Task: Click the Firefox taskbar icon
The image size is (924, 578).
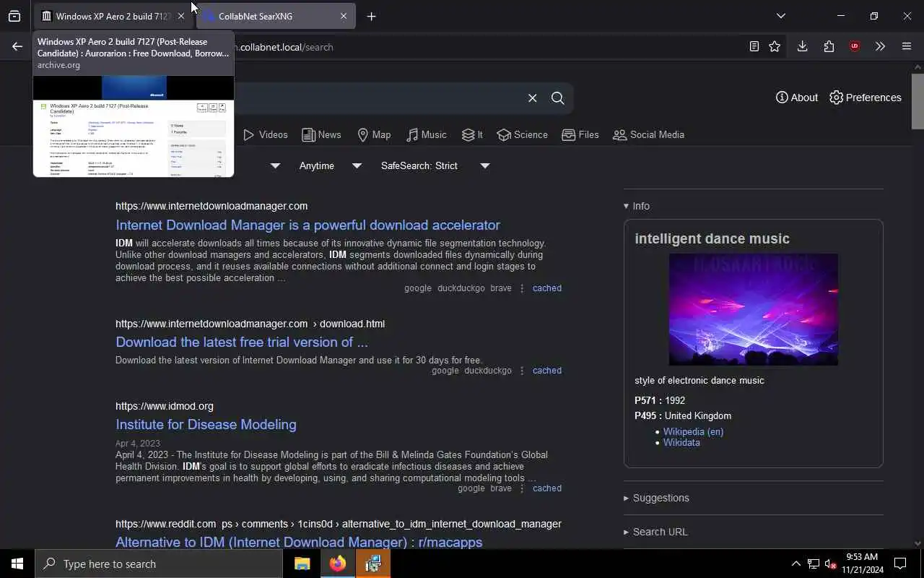Action: (337, 564)
